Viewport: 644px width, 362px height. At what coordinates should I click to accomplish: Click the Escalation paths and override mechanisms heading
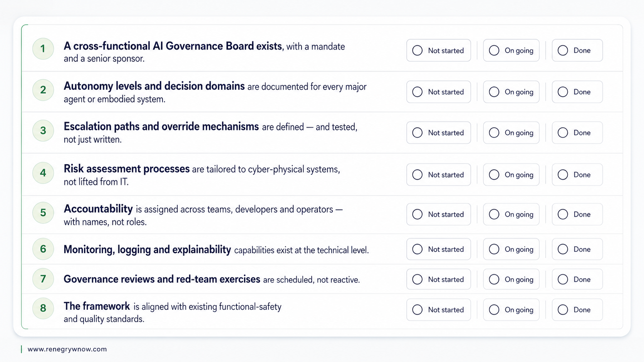(161, 127)
